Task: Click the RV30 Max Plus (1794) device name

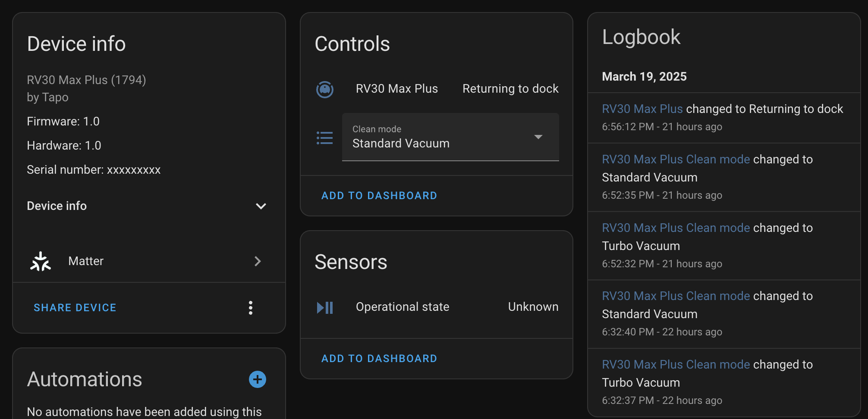Action: (x=86, y=80)
